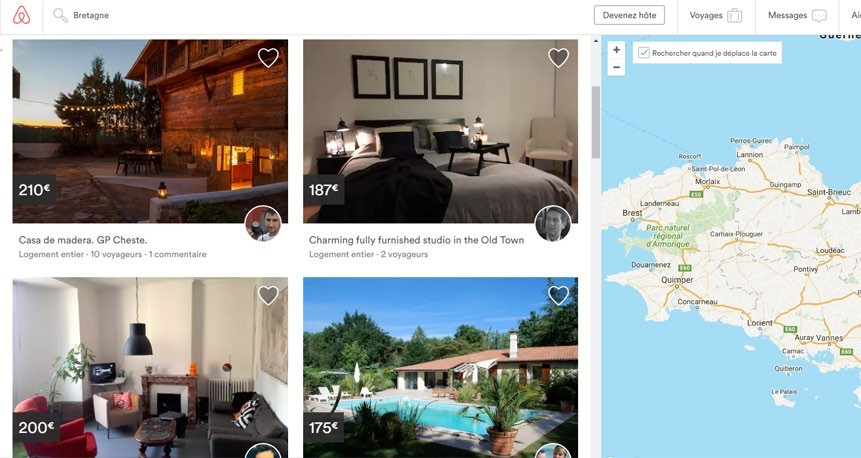Open the Voyages menu item
The width and height of the screenshot is (861, 458).
715,15
